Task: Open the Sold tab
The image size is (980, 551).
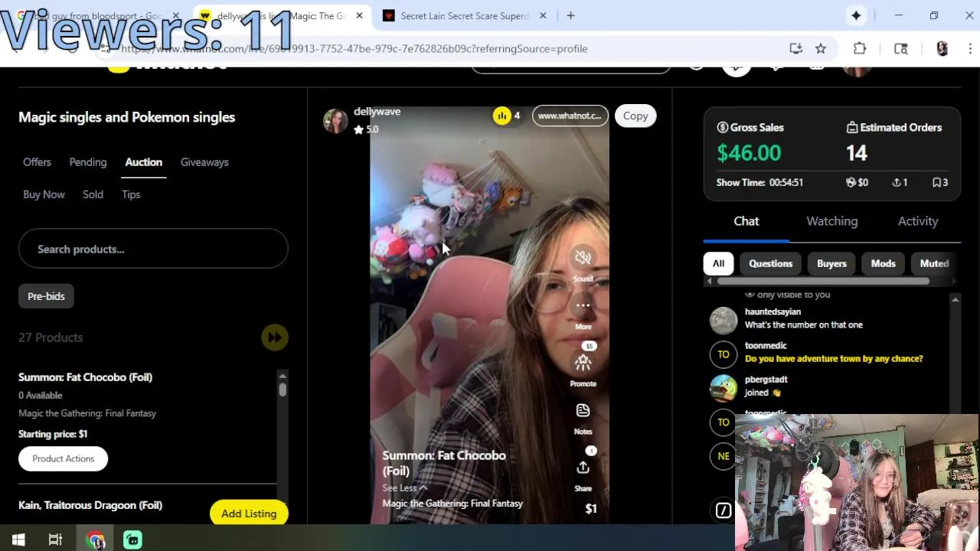Action: pyautogui.click(x=93, y=194)
